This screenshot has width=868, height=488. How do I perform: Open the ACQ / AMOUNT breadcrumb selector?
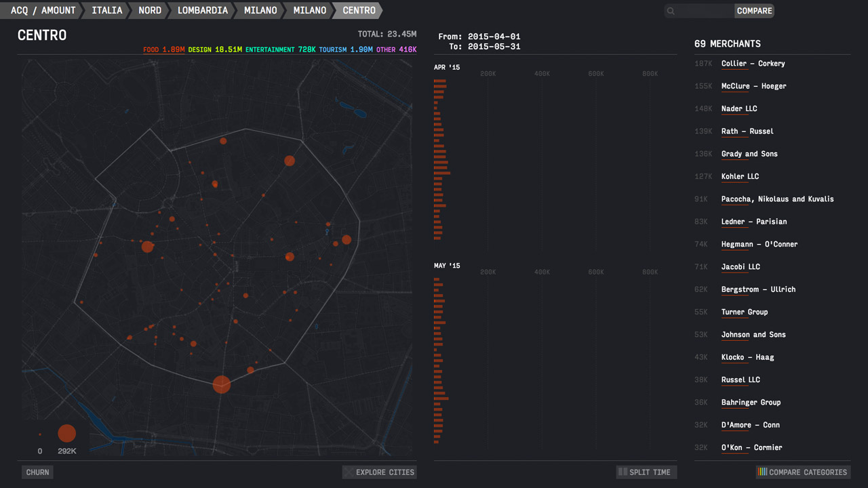tap(43, 10)
